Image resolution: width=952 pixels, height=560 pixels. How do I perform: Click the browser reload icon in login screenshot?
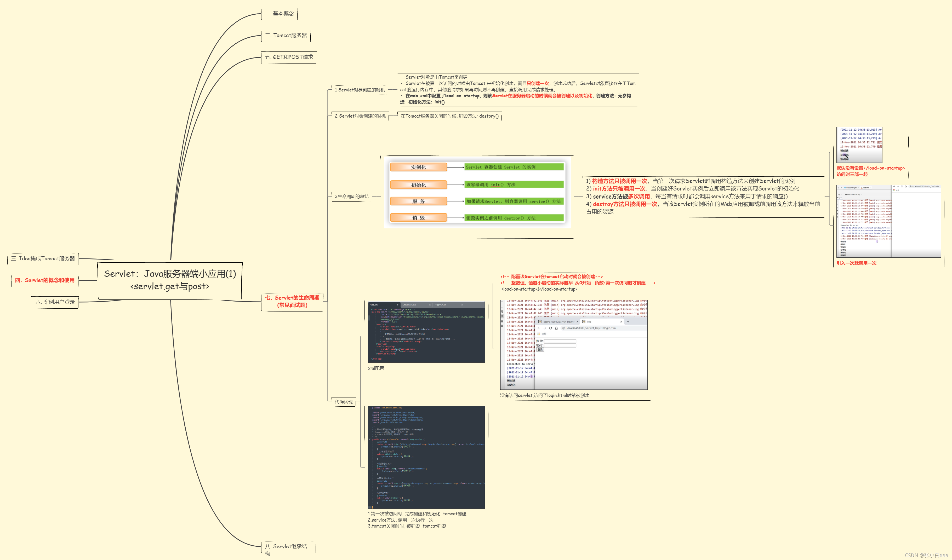coord(550,328)
